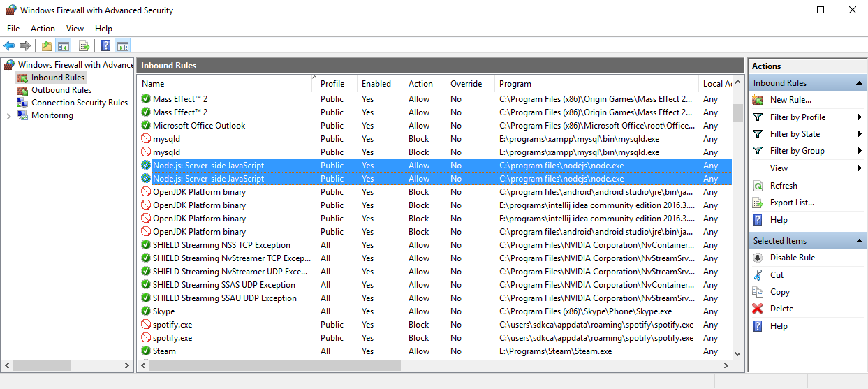This screenshot has width=868, height=389.
Task: Click the blue question mark toolbar icon
Action: (x=105, y=46)
